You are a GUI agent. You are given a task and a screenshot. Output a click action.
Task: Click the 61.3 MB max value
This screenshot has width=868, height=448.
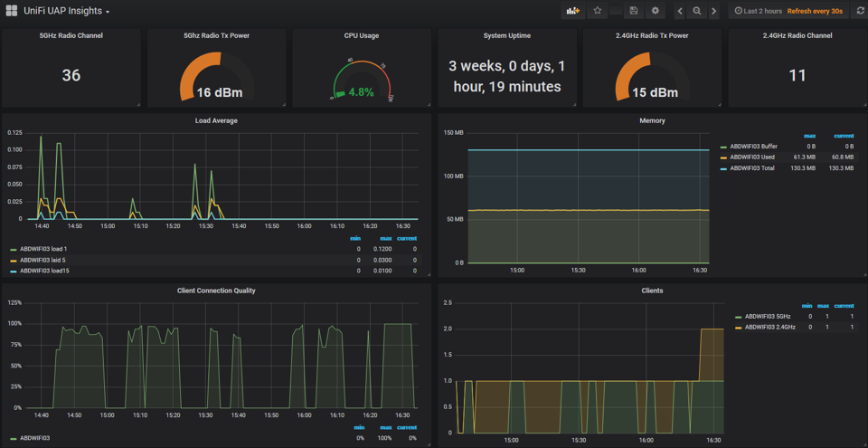pos(806,157)
